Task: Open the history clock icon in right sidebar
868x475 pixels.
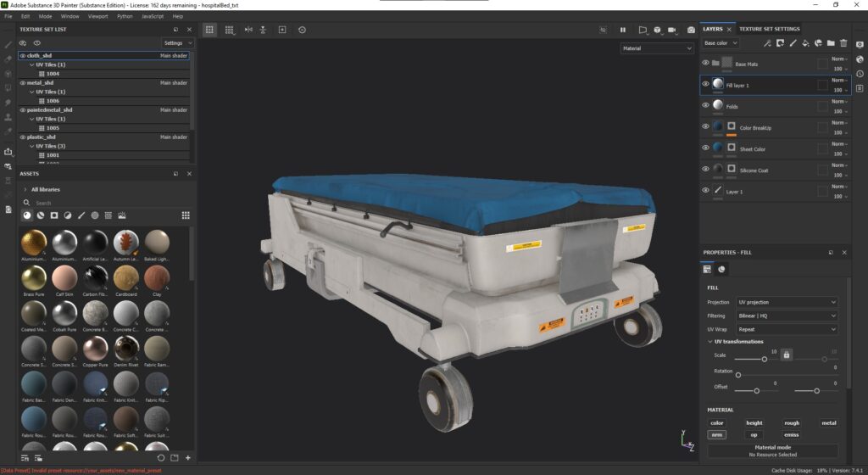Action: (860, 74)
